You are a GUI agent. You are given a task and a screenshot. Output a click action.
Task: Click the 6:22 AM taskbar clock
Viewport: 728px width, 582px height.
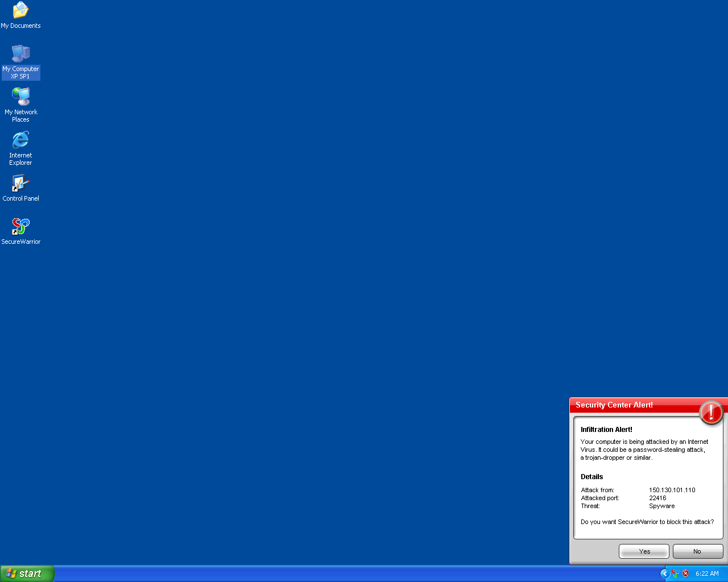coord(707,573)
